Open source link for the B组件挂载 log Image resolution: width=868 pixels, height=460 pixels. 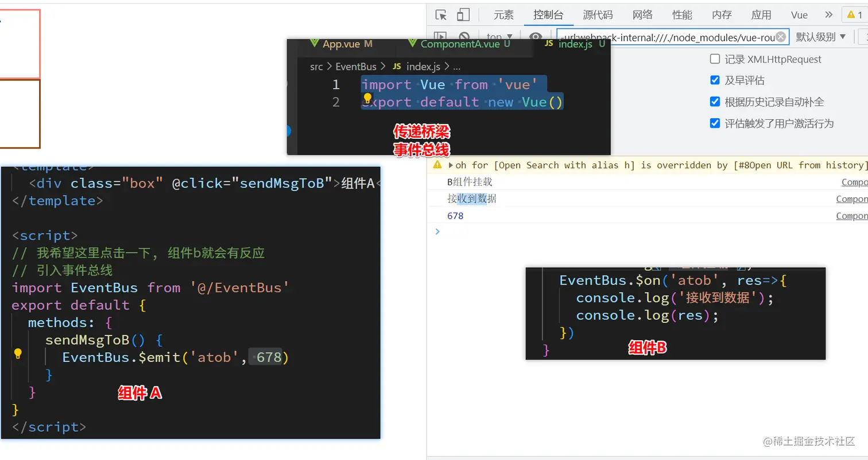tap(854, 182)
